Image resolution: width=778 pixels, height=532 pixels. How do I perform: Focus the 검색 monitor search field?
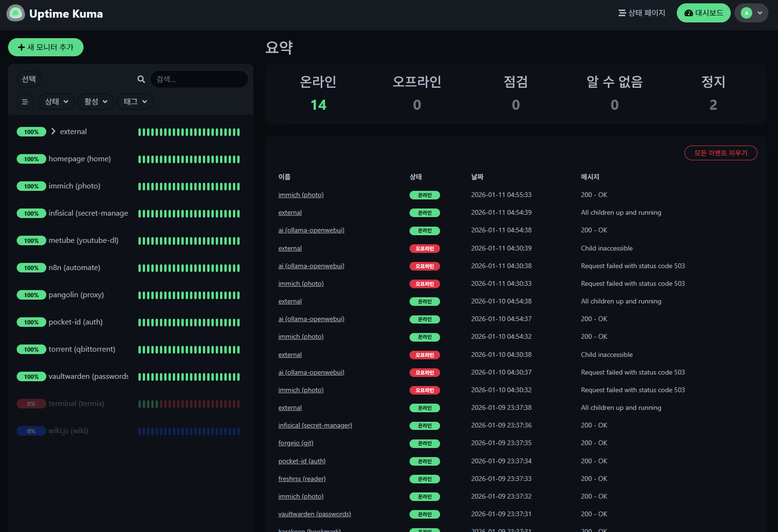tap(200, 79)
